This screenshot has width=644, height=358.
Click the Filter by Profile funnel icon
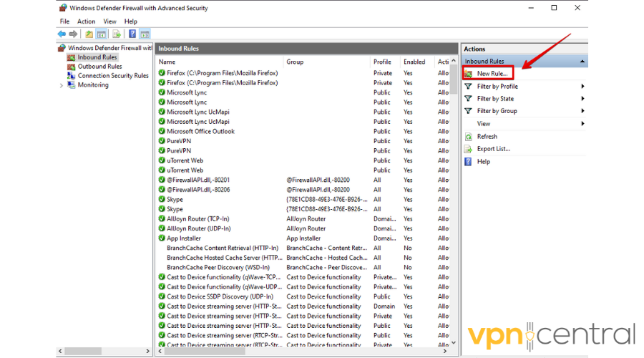469,87
